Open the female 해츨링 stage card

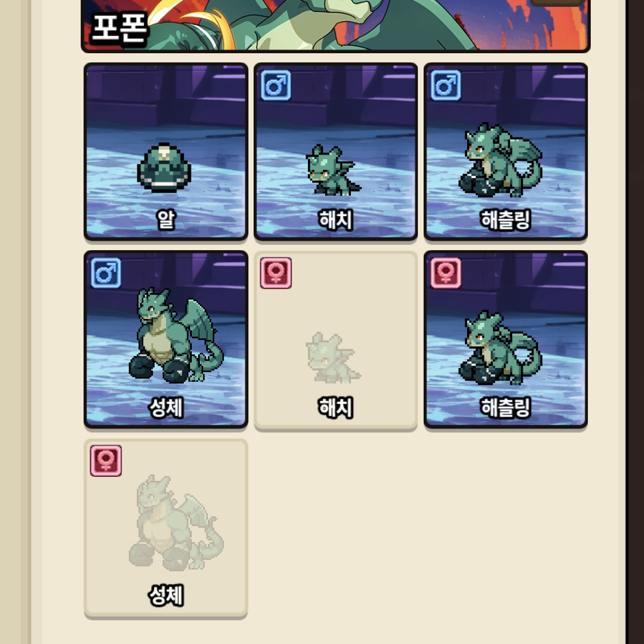click(505, 339)
